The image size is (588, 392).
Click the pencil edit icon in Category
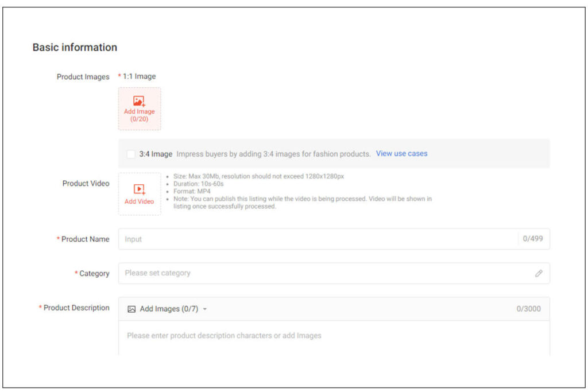[539, 274]
